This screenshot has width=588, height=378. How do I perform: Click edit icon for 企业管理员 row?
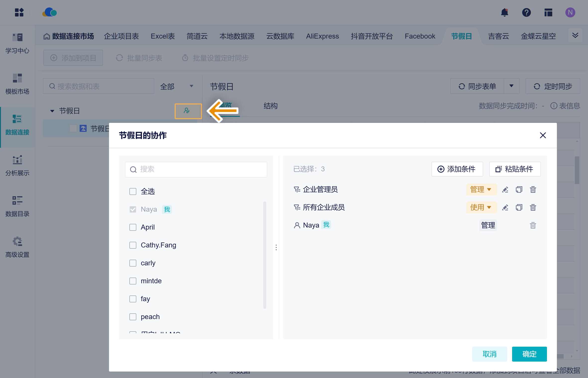point(505,190)
